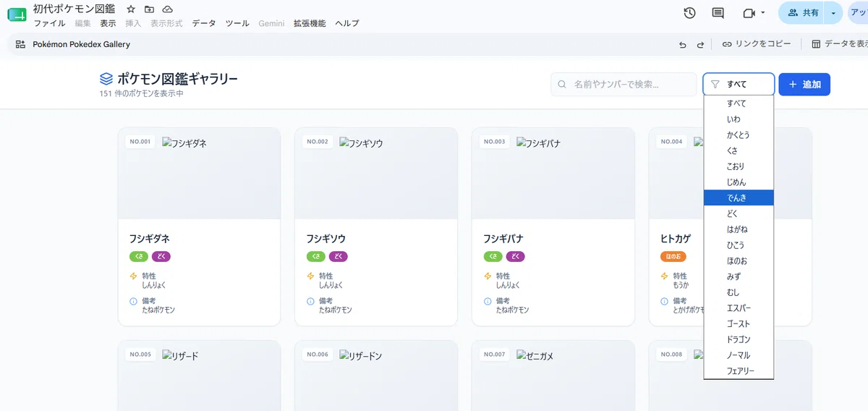The image size is (868, 411).
Task: Check the cloud save status icon
Action: click(168, 9)
